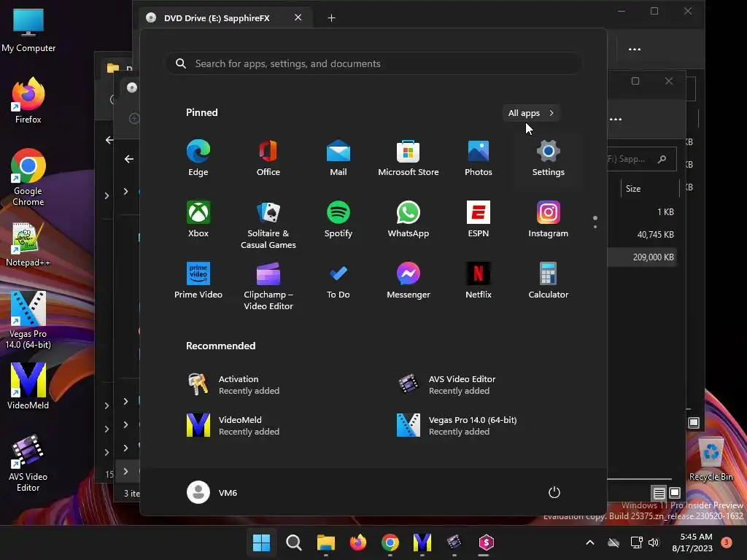Image resolution: width=747 pixels, height=560 pixels.
Task: Launch Office from the Start menu
Action: [268, 158]
